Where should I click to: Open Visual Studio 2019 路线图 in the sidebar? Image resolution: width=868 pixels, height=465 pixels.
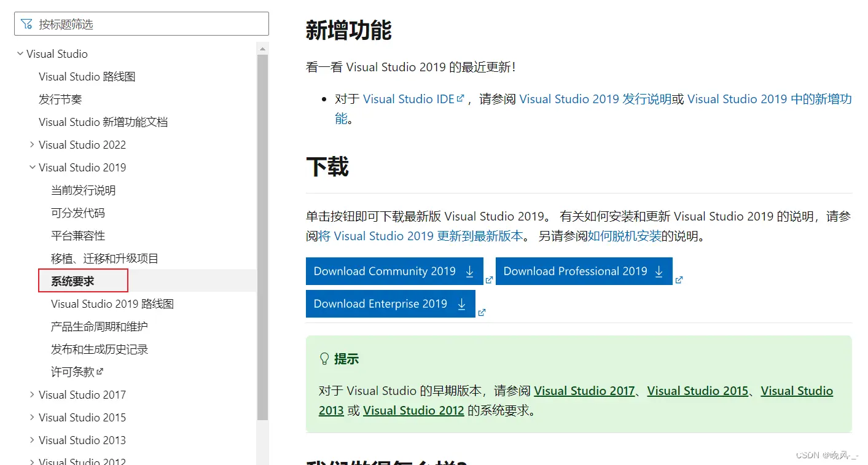(x=112, y=304)
